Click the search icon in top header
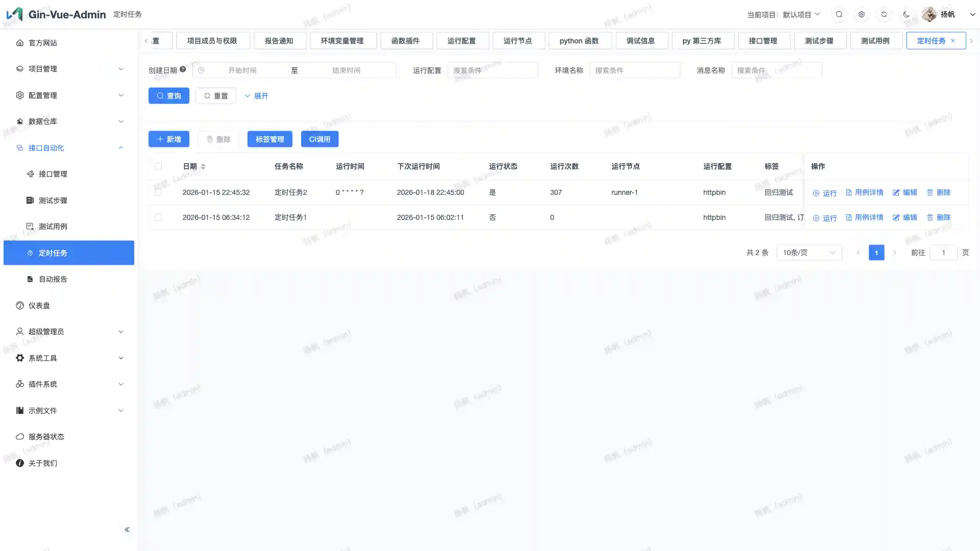Screen dimensions: 980x551 [x=839, y=14]
